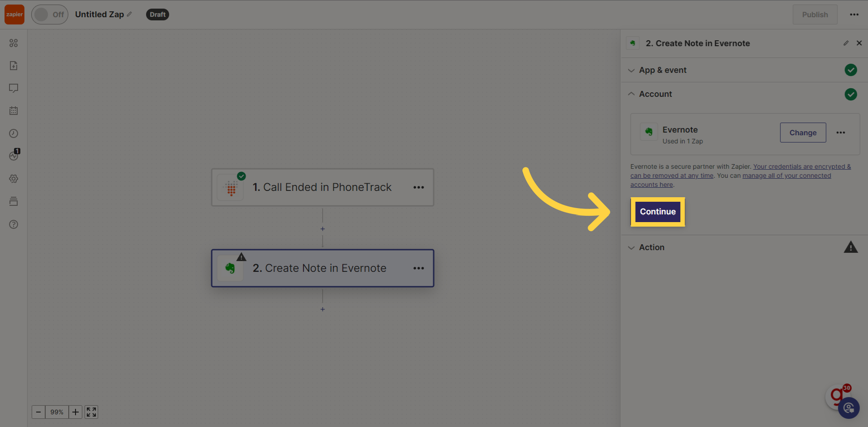
Task: Select the Create Note in Evernote step
Action: click(323, 268)
